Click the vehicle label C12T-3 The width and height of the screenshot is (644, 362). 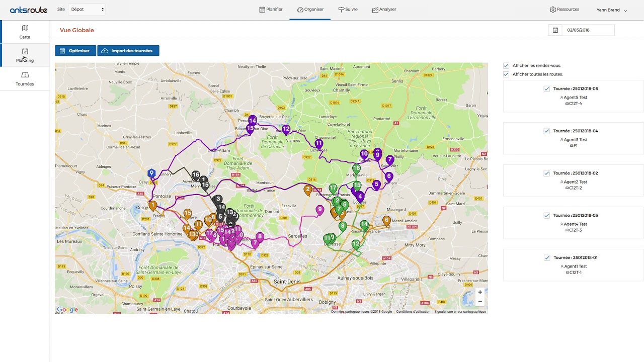pyautogui.click(x=576, y=230)
